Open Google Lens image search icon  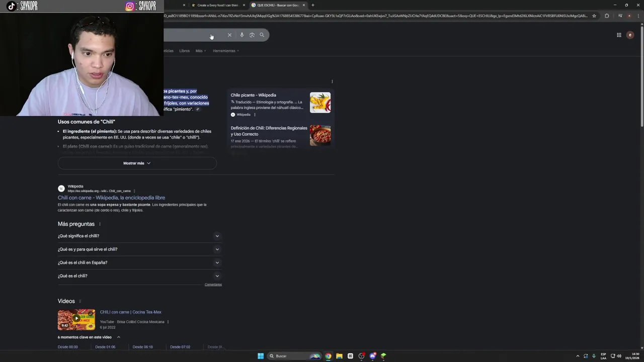252,35
